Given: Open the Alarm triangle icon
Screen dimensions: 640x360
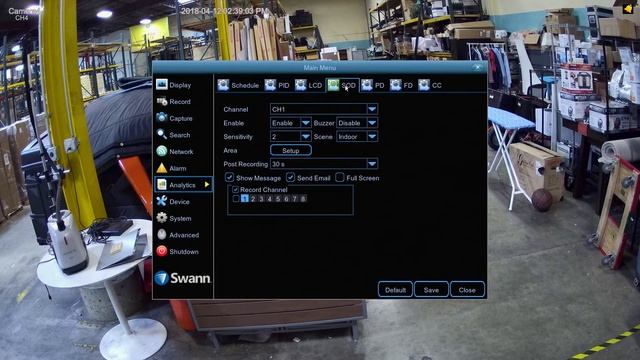Looking at the screenshot, I should click(162, 168).
